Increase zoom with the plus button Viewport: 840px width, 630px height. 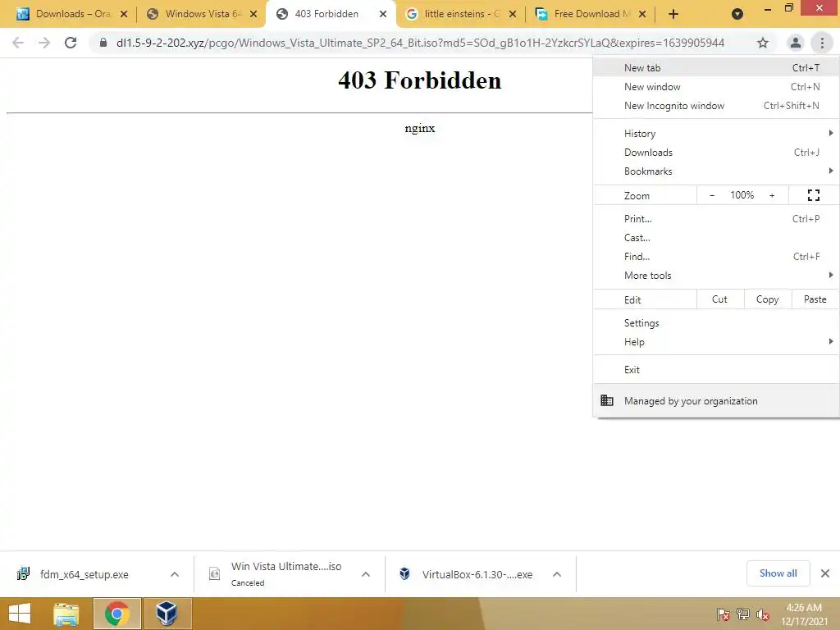(772, 195)
